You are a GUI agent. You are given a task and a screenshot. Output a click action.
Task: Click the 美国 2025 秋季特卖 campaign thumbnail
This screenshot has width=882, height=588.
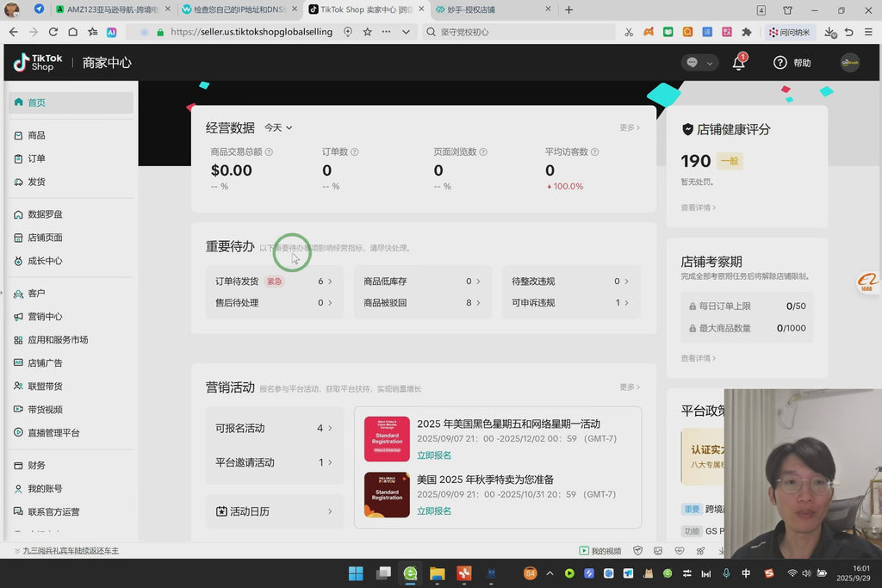pyautogui.click(x=387, y=494)
